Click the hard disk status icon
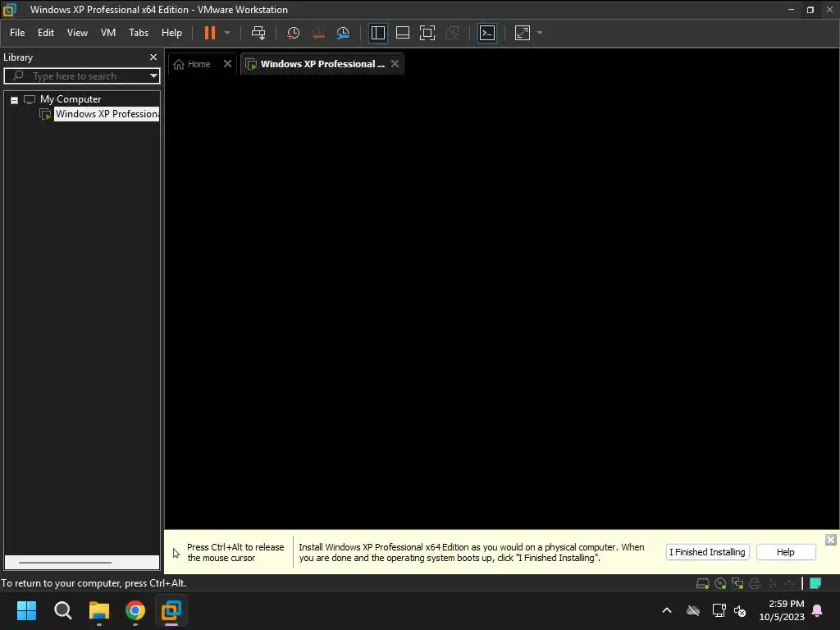The width and height of the screenshot is (840, 630). click(702, 583)
